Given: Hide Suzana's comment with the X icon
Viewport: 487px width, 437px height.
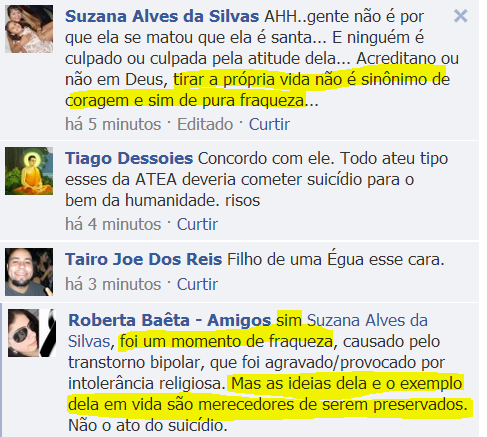Looking at the screenshot, I should click(x=461, y=16).
